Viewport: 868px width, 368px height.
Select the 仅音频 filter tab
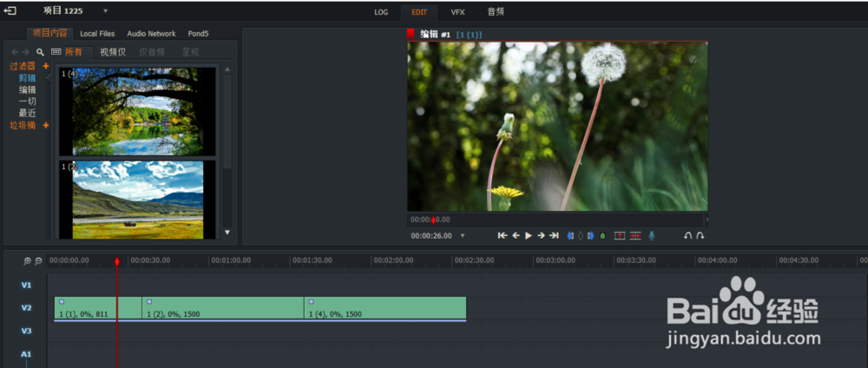point(152,52)
